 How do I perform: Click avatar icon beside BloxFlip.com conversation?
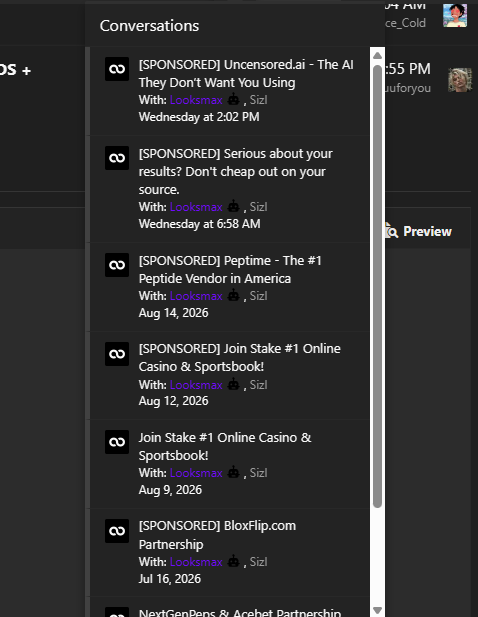[117, 531]
